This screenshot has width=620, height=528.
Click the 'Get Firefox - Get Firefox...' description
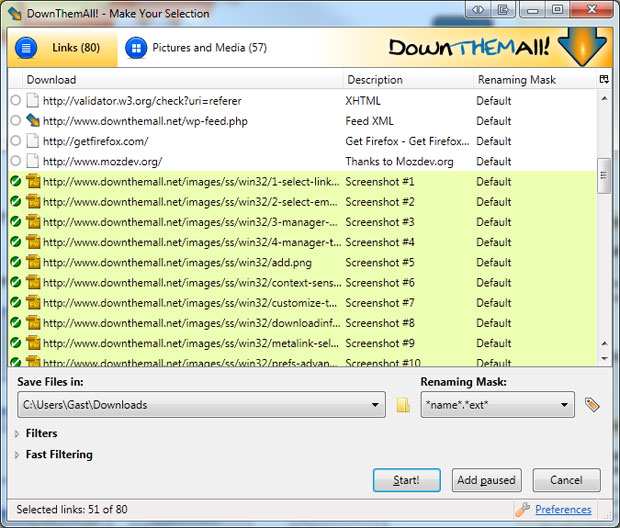(407, 141)
